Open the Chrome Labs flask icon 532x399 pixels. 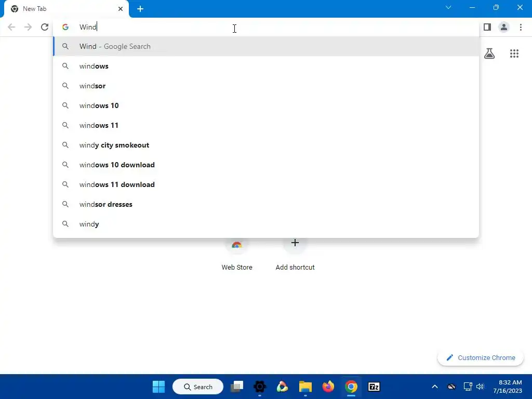(x=489, y=54)
